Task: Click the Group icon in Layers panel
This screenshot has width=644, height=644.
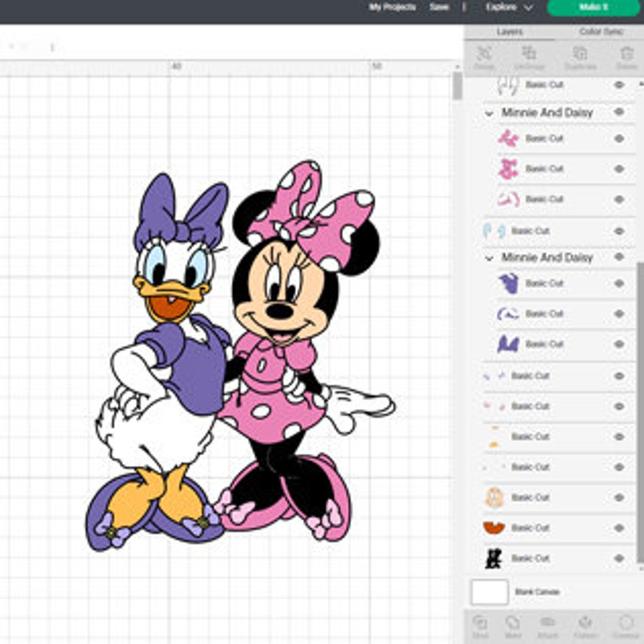Action: pos(483,56)
